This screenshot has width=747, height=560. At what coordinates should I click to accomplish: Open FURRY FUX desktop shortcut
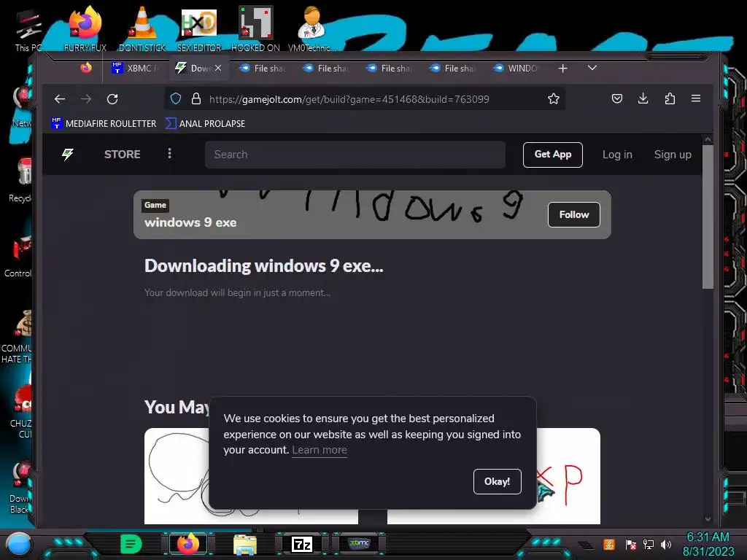pyautogui.click(x=85, y=28)
